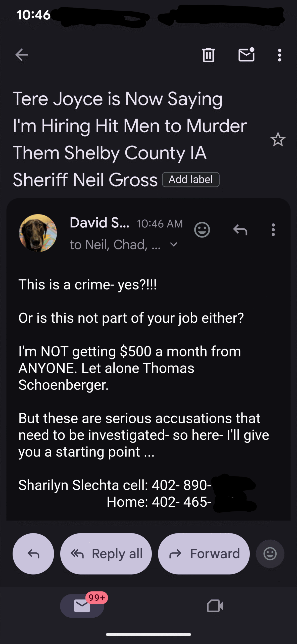Forward this email
This screenshot has width=297, height=644.
pyautogui.click(x=204, y=554)
